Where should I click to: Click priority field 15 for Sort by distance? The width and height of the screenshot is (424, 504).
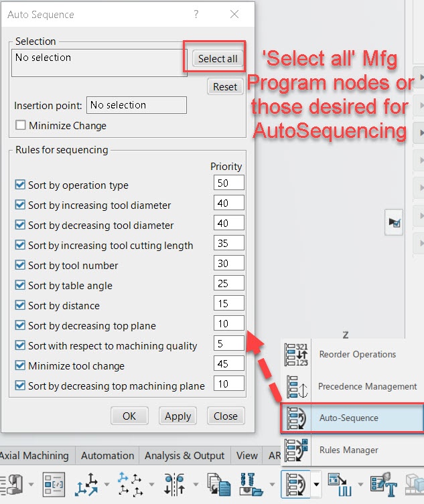[228, 303]
